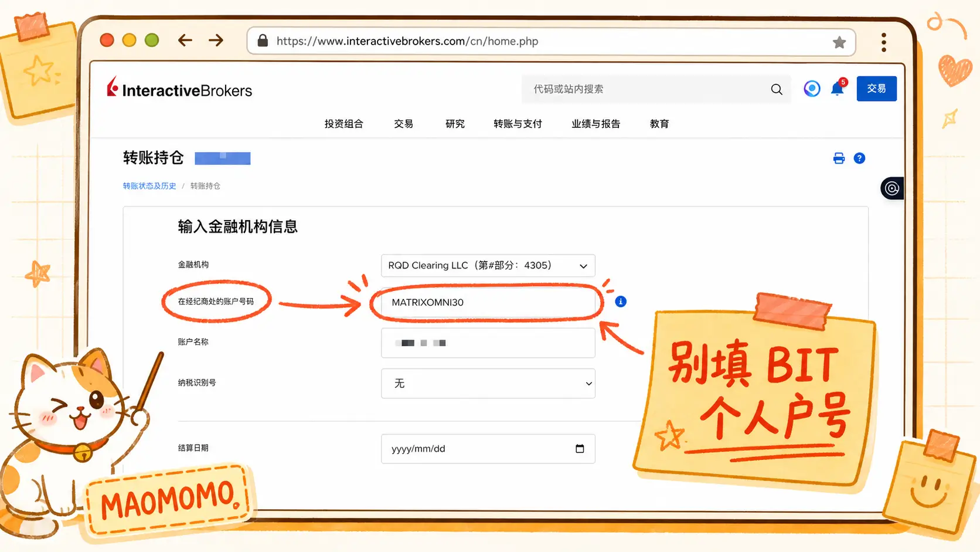Expand the 纳税识别号 dropdown showing 无

click(488, 384)
